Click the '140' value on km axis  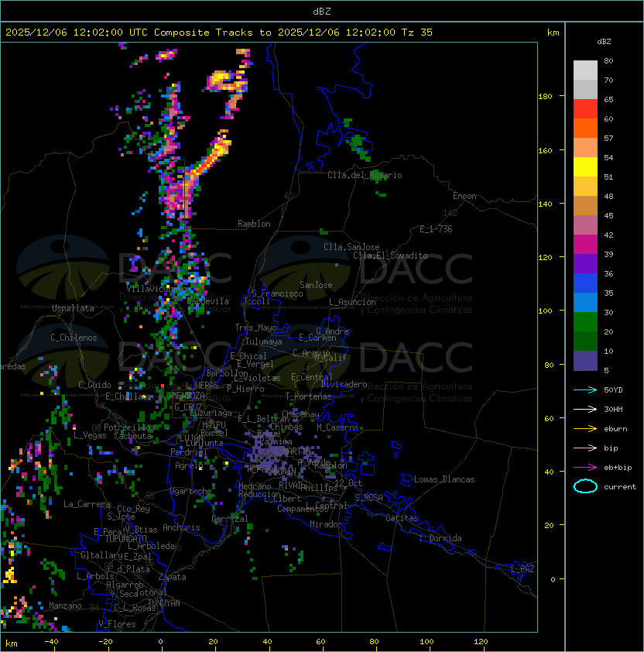tap(545, 204)
